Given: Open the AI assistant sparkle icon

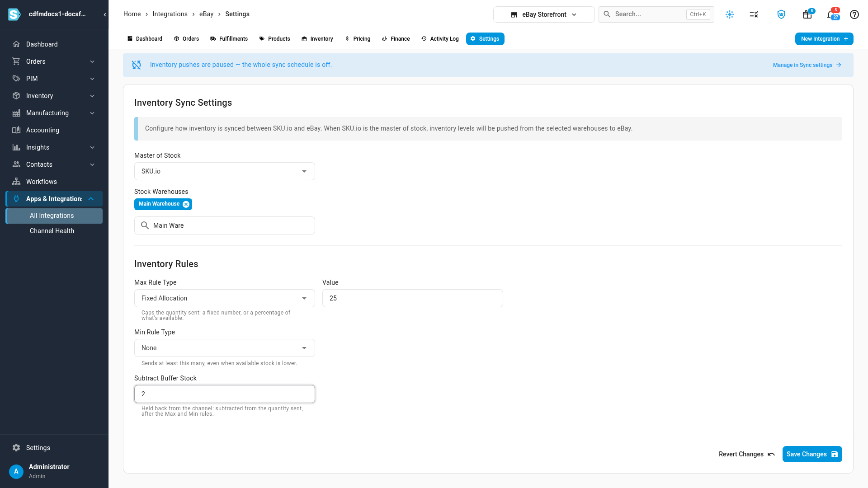Looking at the screenshot, I should [730, 14].
